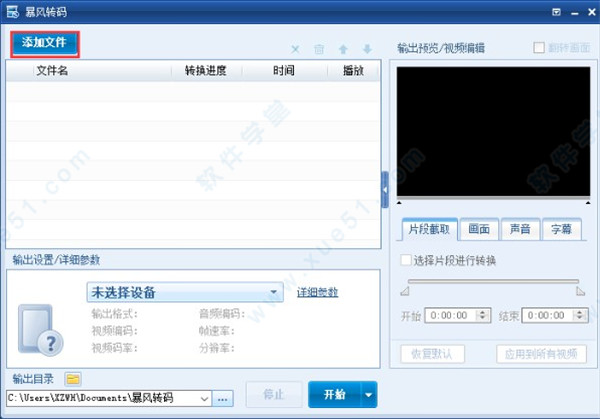Image resolution: width=600 pixels, height=419 pixels.
Task: Switch to the 片段截取 tab
Action: 429,229
